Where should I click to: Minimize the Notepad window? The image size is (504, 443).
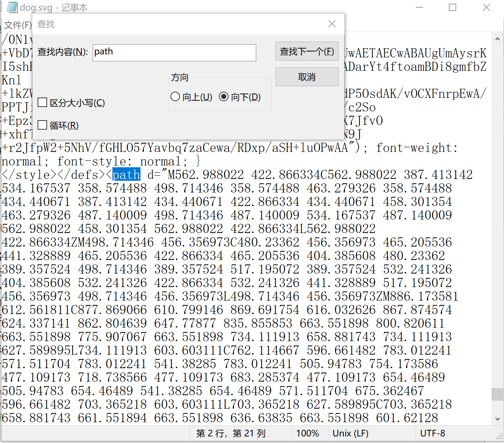(x=419, y=7)
